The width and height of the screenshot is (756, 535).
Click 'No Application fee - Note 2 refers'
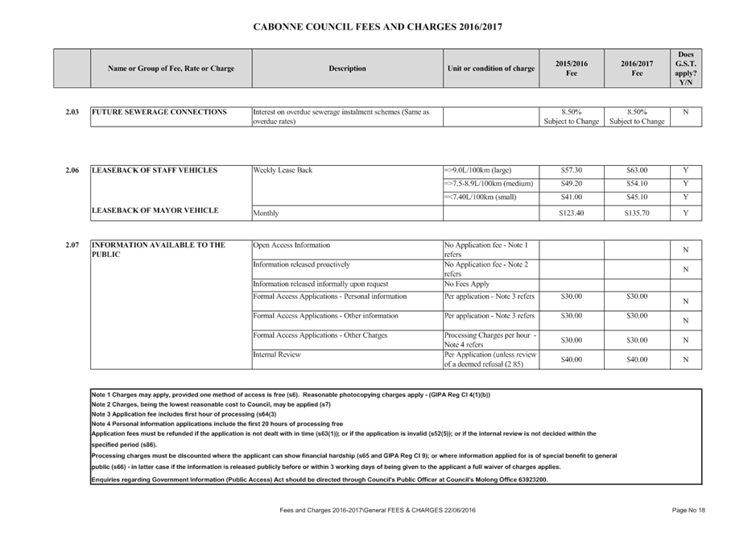click(x=486, y=269)
